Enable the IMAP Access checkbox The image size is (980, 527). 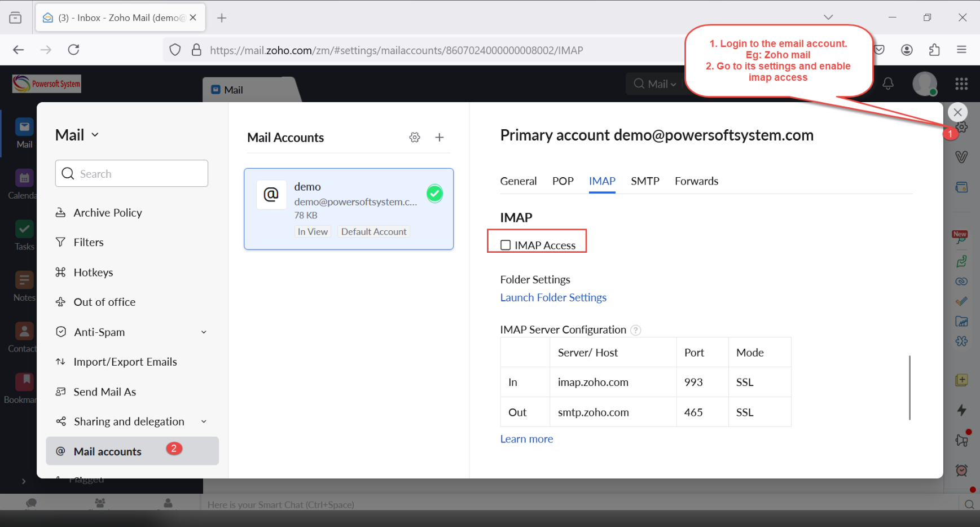coord(505,244)
